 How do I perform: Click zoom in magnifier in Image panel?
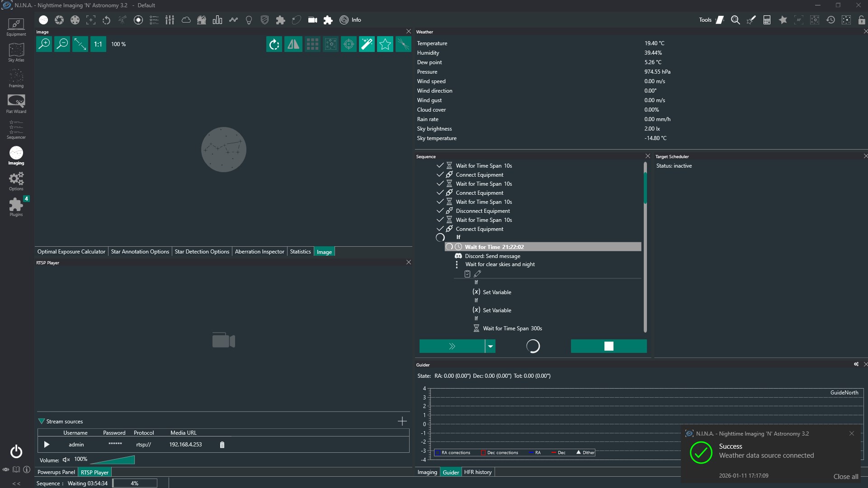pos(44,44)
